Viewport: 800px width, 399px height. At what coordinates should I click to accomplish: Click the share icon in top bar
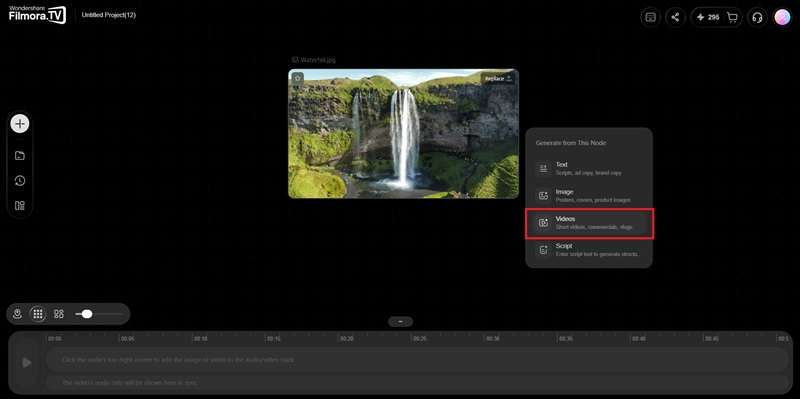pos(675,17)
